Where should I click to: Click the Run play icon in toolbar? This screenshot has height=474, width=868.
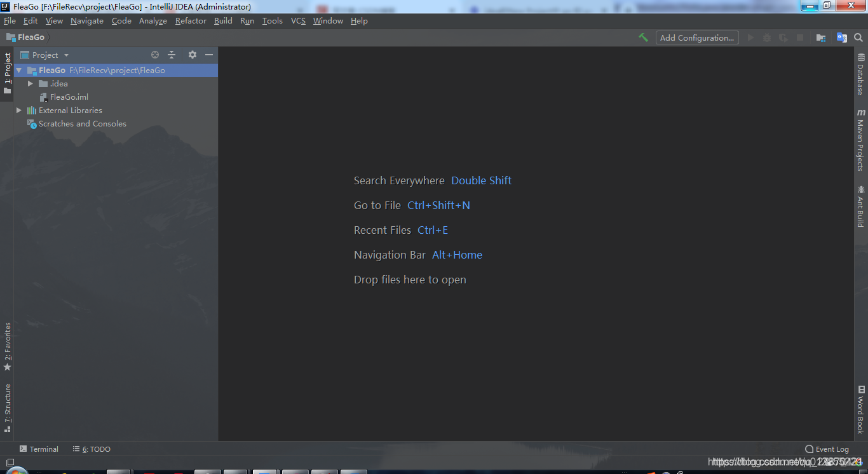point(750,37)
